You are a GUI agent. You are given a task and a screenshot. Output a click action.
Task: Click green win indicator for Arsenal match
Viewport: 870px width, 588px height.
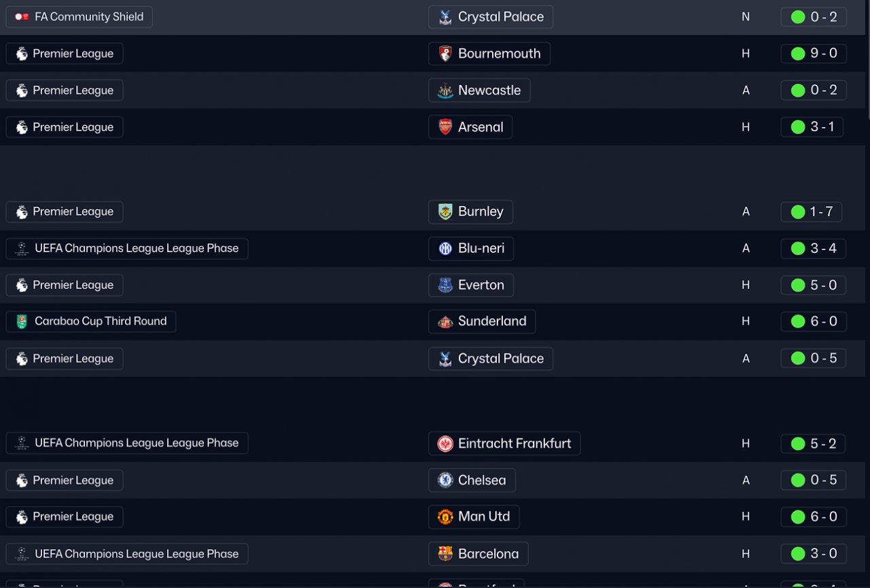[798, 127]
